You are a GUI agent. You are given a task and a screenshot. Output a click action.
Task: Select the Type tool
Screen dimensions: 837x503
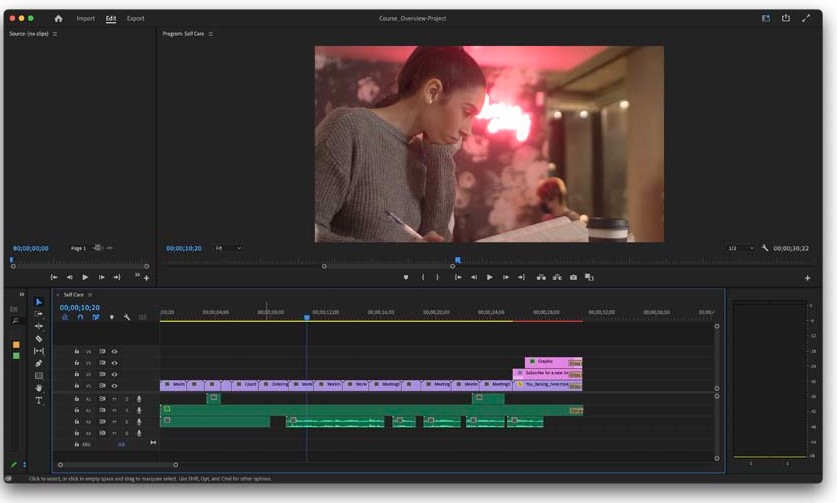point(38,400)
